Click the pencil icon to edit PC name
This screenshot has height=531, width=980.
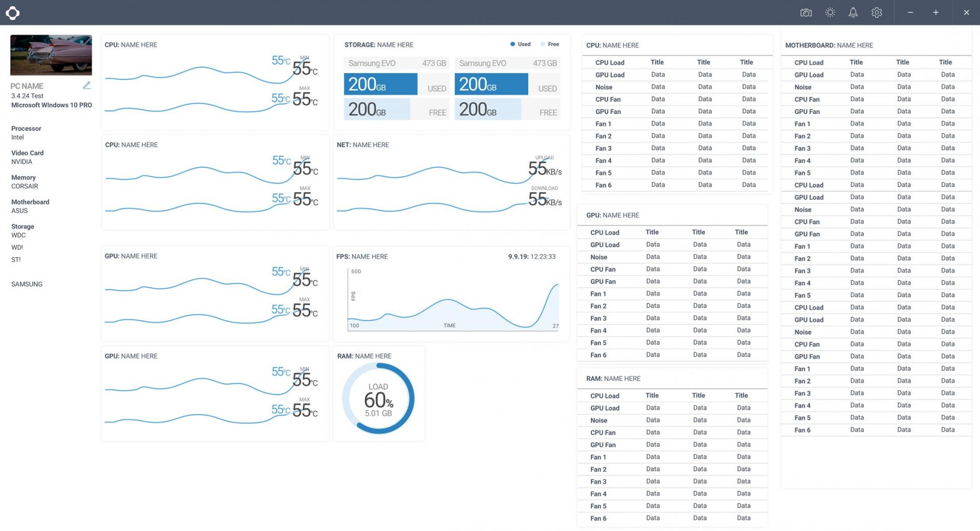pyautogui.click(x=87, y=86)
